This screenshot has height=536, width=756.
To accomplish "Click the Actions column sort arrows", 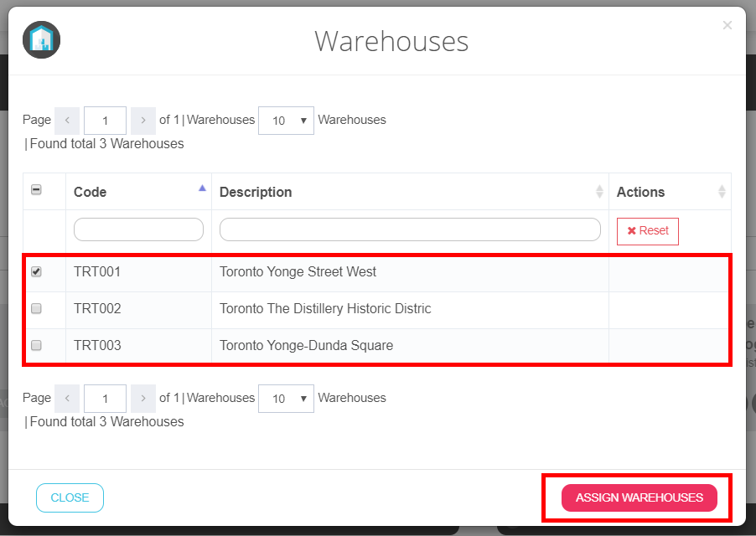I will tap(722, 192).
